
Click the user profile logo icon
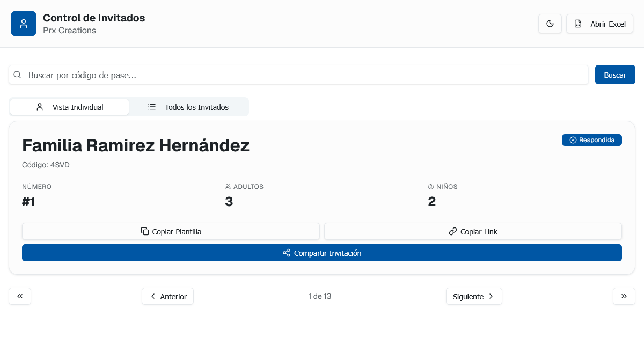coord(24,24)
